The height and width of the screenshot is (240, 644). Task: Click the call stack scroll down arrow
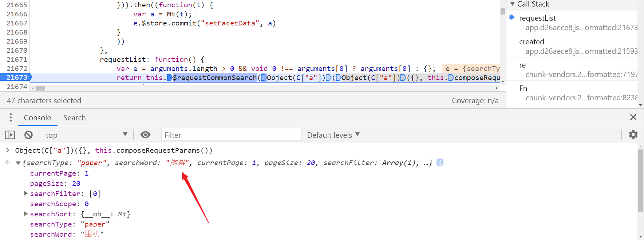[x=640, y=105]
